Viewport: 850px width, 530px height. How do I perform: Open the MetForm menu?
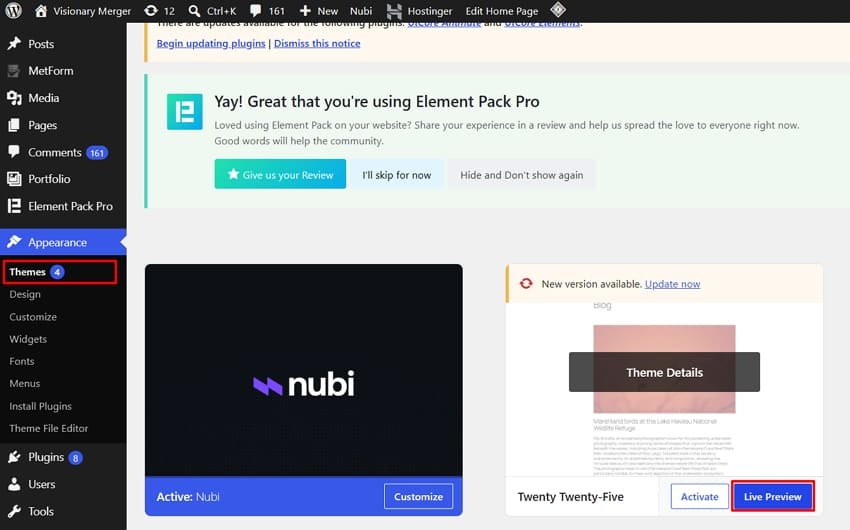coord(51,71)
